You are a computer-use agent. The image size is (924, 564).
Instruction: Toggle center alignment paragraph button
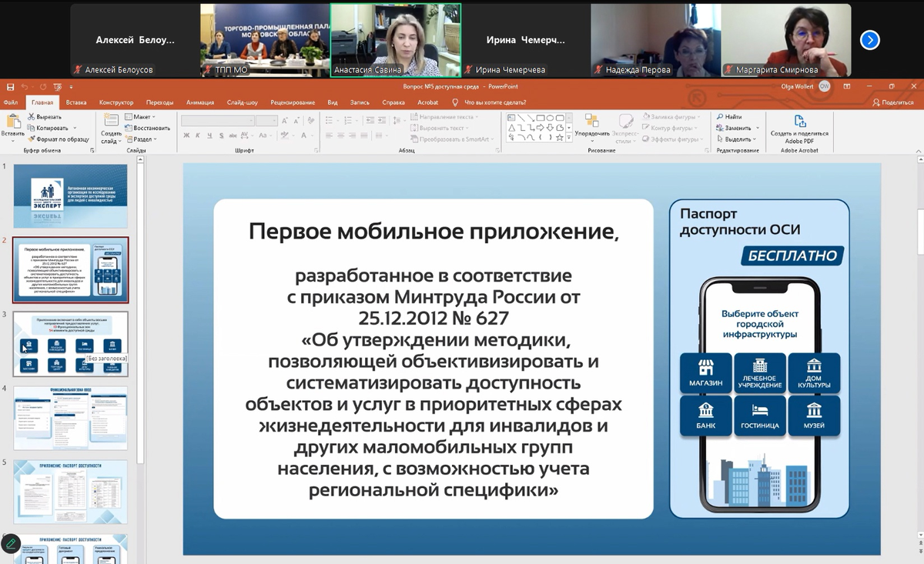[x=340, y=135]
